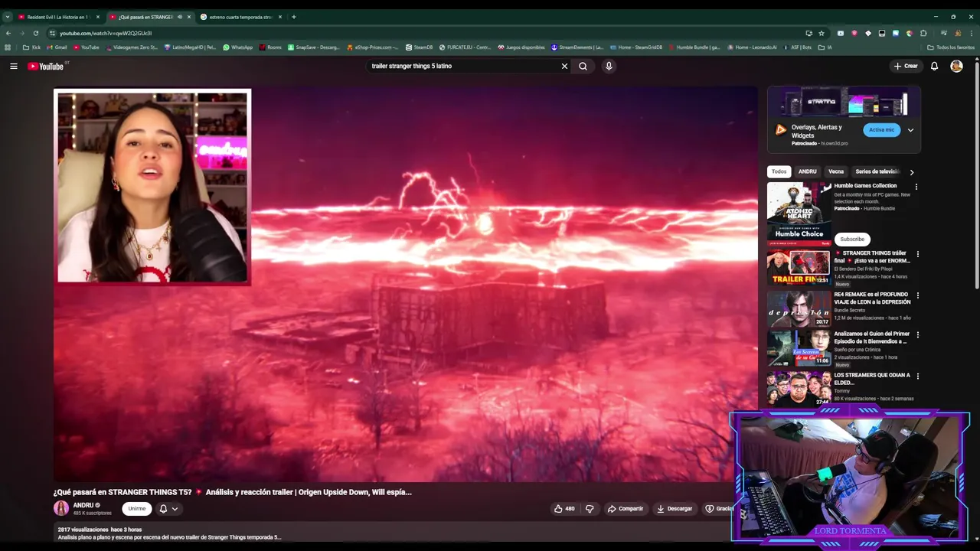Dislike the video with thumbs-down
980x551 pixels.
590,509
